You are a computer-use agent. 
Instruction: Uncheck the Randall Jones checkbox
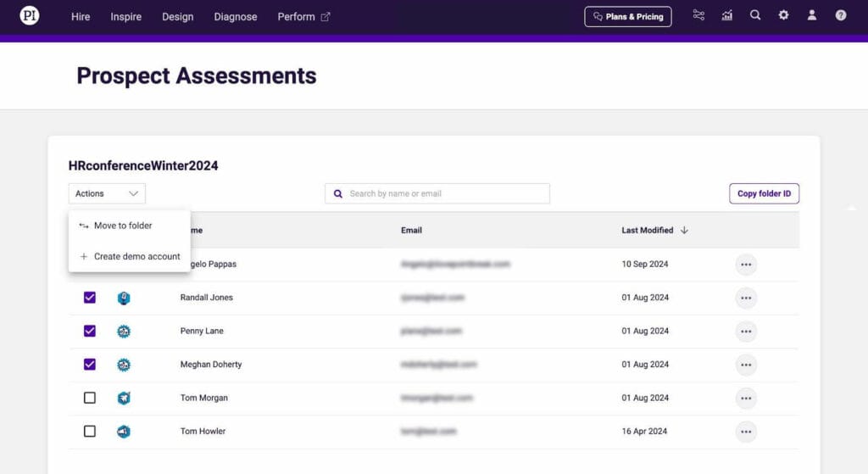click(90, 298)
